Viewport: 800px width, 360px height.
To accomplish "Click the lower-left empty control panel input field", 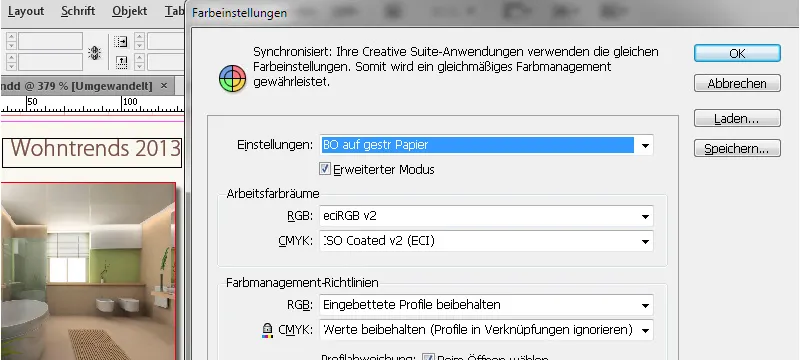I will (x=50, y=62).
